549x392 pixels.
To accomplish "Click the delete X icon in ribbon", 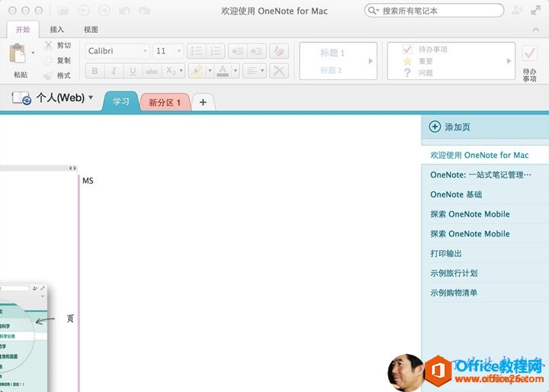I will [x=279, y=71].
